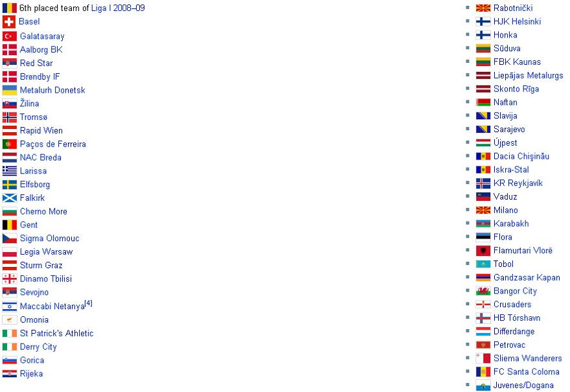Open the Žilina link
Screen dimensions: 570x392
point(29,103)
